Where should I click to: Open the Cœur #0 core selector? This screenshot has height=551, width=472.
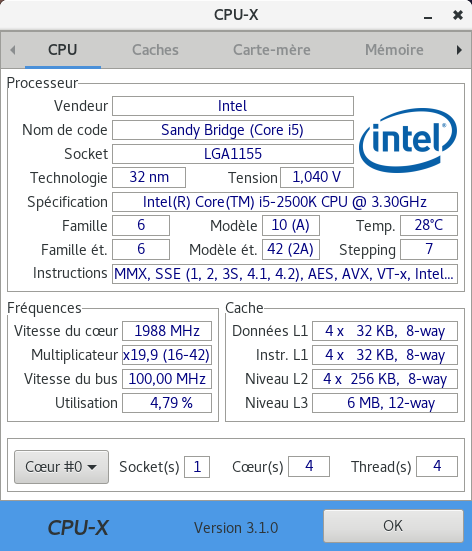pos(62,467)
